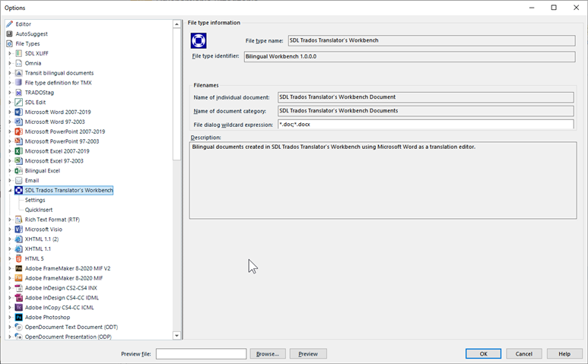Click the Microsoft Word 2007-2019 icon
The image size is (588, 364).
(x=18, y=112)
